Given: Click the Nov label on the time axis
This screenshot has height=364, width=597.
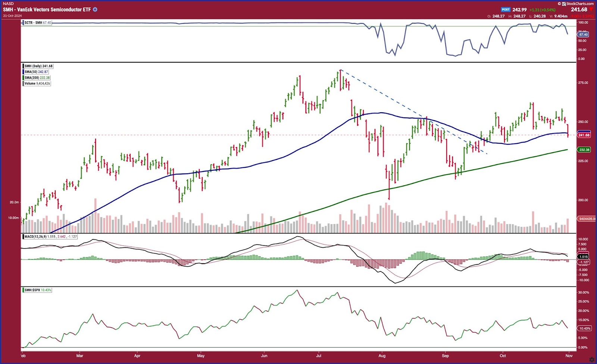Looking at the screenshot, I should point(569,355).
